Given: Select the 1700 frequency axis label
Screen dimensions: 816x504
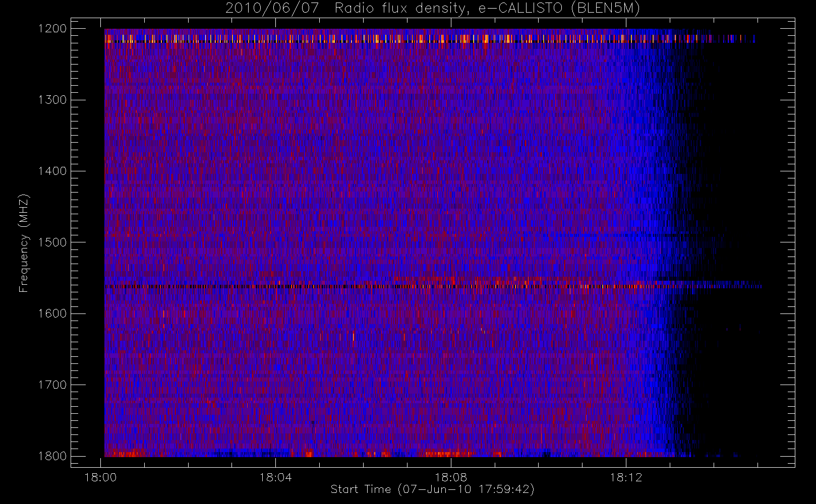Looking at the screenshot, I should coord(52,385).
